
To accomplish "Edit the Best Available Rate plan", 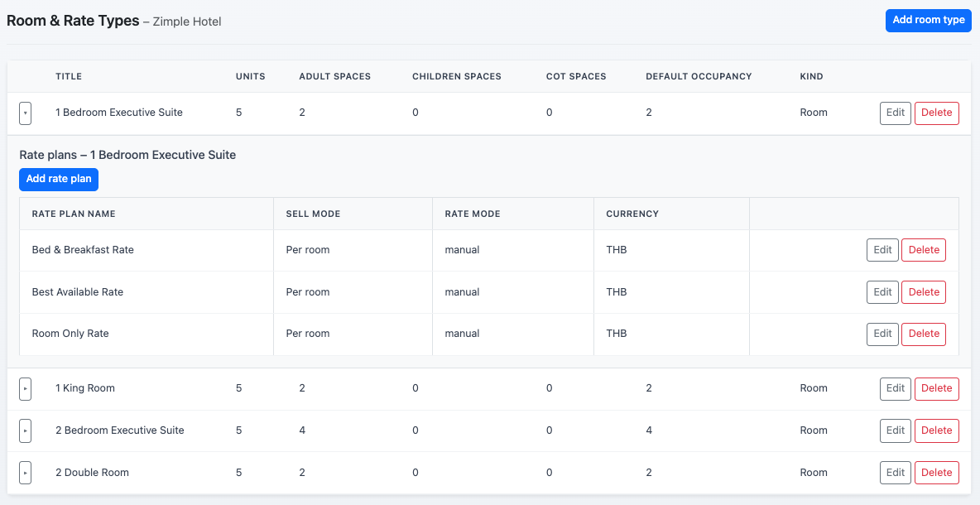I will pos(882,292).
